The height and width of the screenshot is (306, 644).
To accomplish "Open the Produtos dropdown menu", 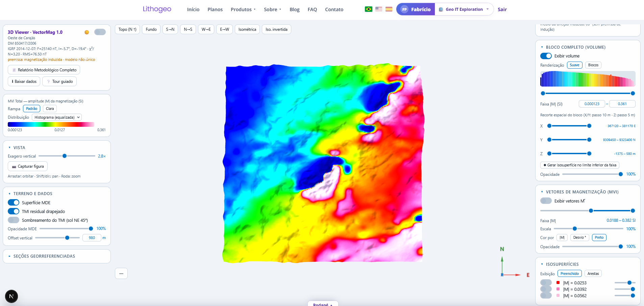I will (243, 9).
